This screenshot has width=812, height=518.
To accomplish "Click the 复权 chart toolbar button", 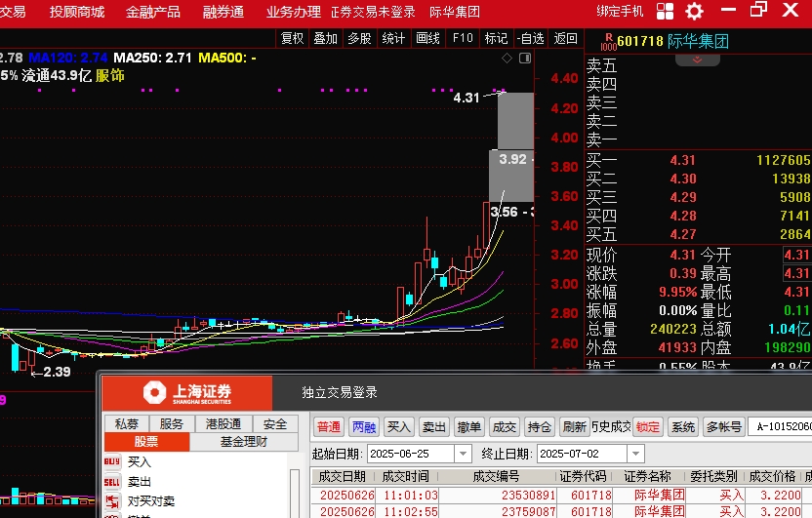I will coord(292,38).
